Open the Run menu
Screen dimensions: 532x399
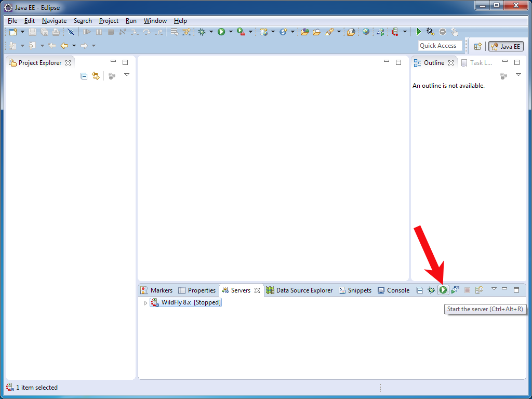131,21
